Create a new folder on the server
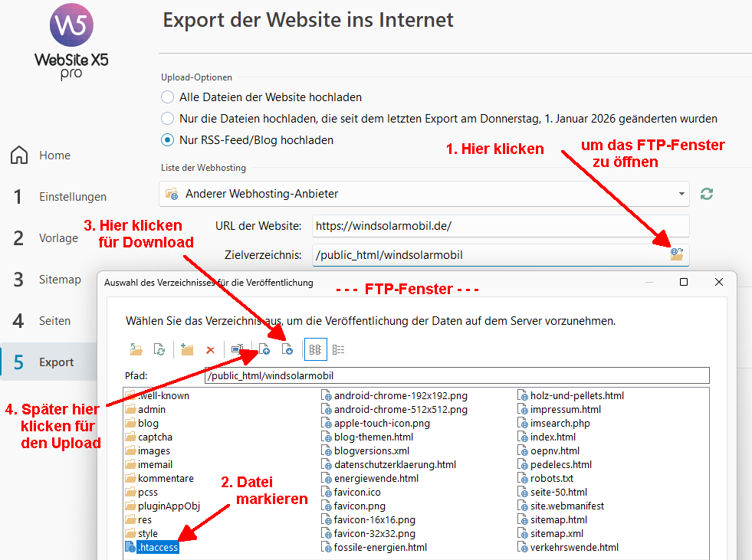The height and width of the screenshot is (560, 752). (x=187, y=349)
